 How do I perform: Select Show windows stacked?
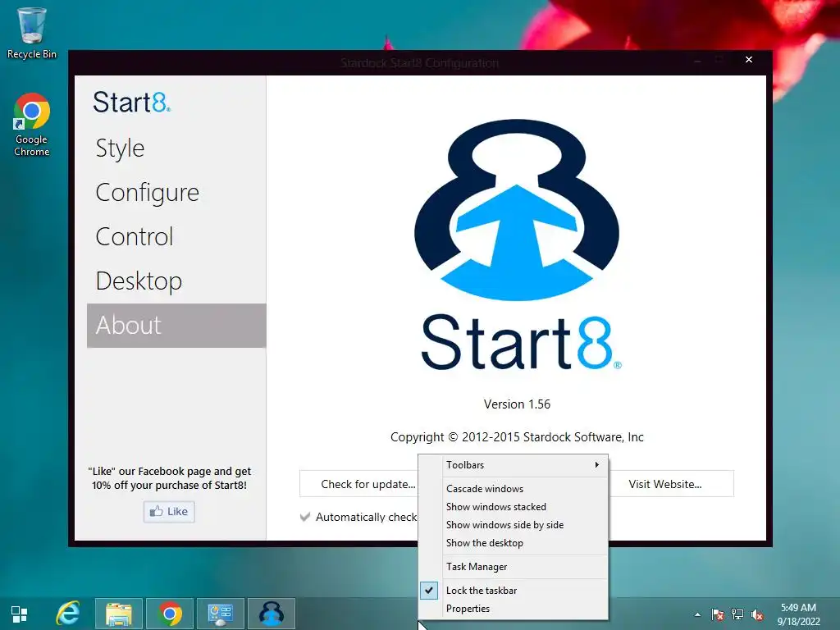click(514, 507)
